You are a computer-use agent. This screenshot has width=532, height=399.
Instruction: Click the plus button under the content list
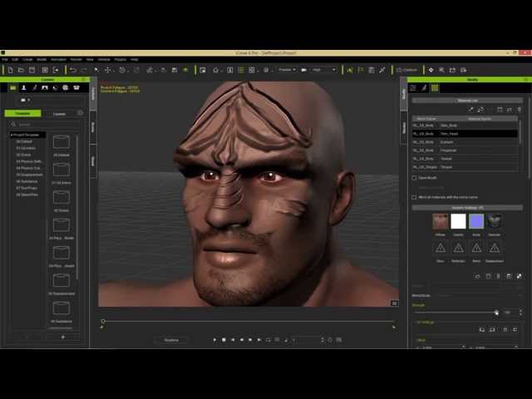pos(63,337)
